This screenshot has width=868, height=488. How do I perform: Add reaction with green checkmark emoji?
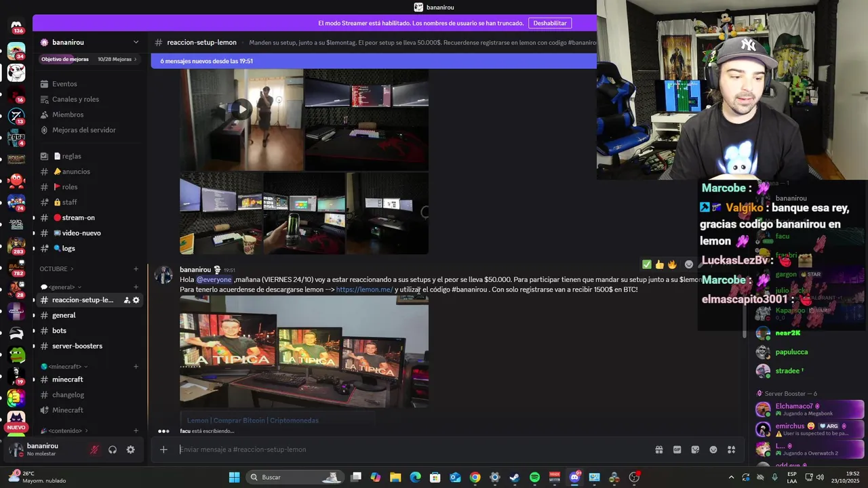(646, 264)
